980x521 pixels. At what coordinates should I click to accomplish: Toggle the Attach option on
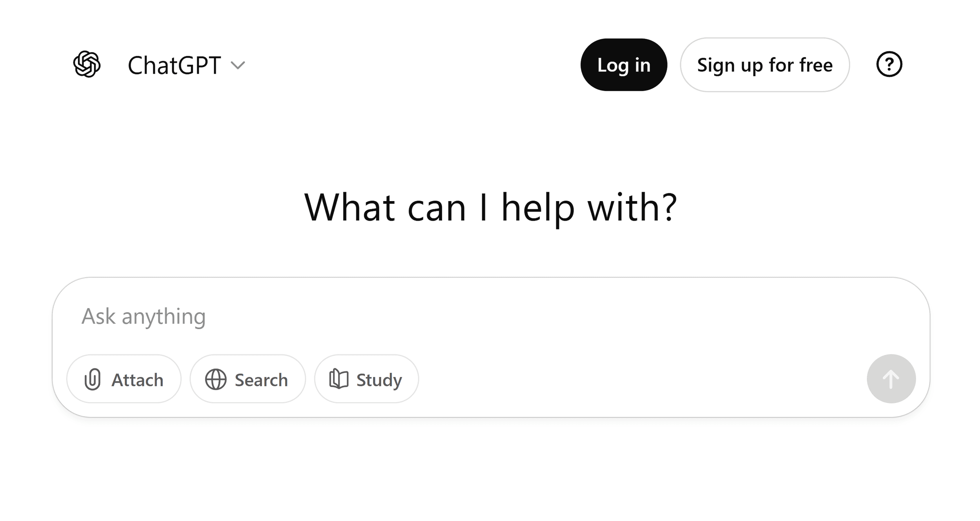pyautogui.click(x=124, y=379)
